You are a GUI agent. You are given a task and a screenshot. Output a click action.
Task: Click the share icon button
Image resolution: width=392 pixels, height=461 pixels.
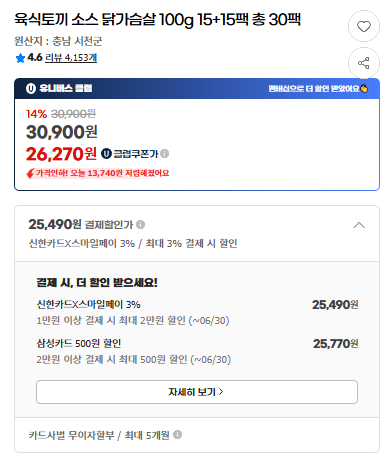[x=364, y=63]
